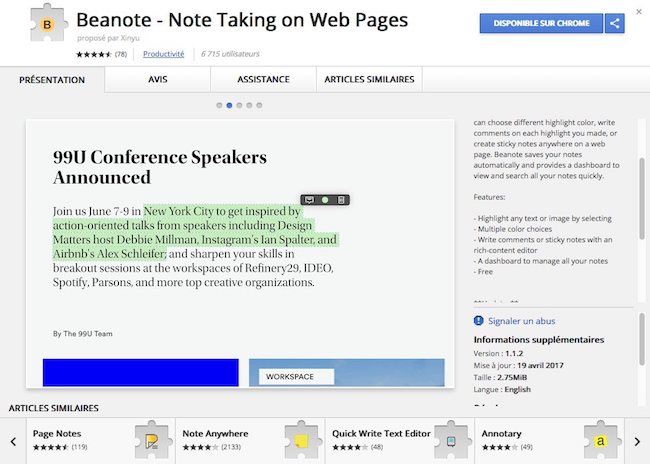Open the Assistance tab
Viewport: 650px width, 464px height.
point(263,79)
